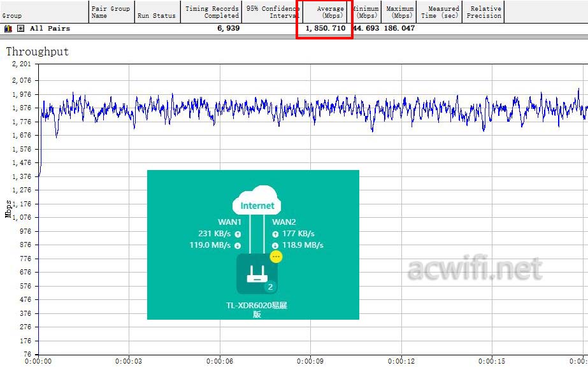588x370 pixels.
Task: Click the Internet cloud icon
Action: [x=257, y=201]
